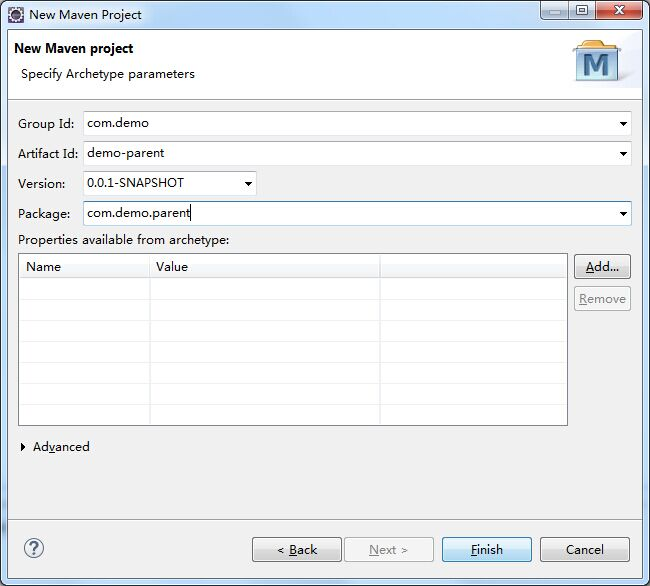
Task: Open the Version dropdown arrow
Action: [x=248, y=184]
